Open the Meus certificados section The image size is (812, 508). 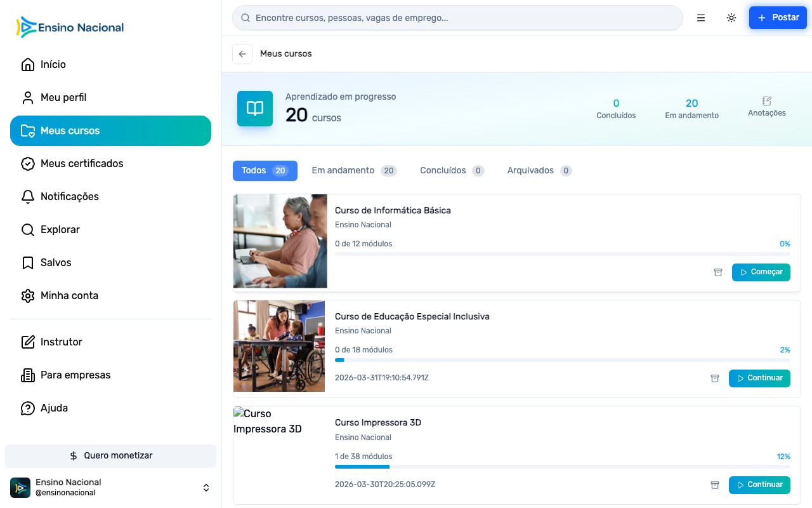pyautogui.click(x=81, y=163)
